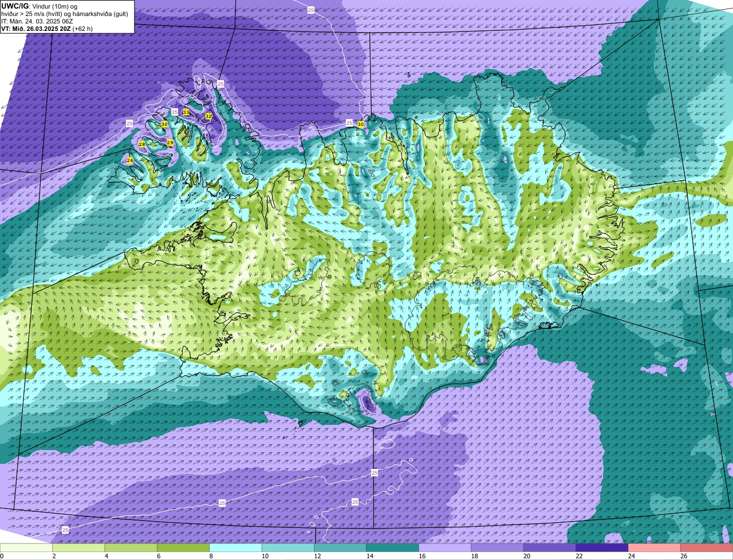Select the light cyan 8–10 legend swatch
This screenshot has width=733, height=560.
pyautogui.click(x=235, y=547)
